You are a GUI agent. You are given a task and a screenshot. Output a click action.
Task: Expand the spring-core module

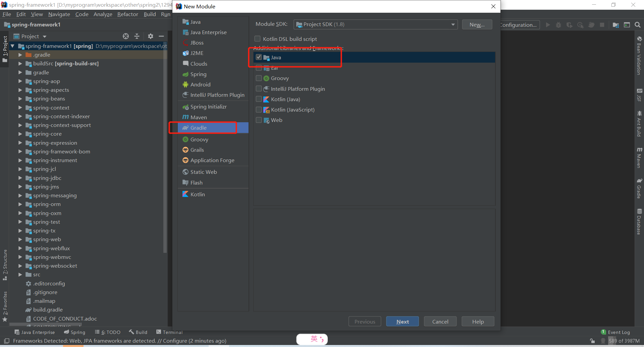tap(20, 134)
